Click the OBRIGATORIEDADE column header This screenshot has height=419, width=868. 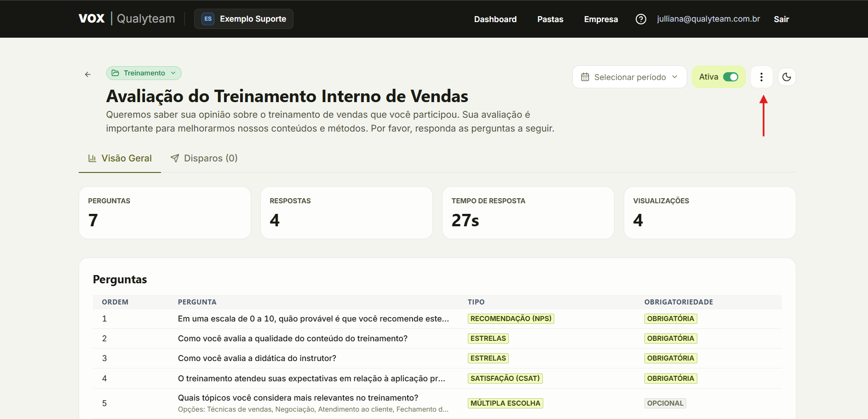tap(678, 302)
